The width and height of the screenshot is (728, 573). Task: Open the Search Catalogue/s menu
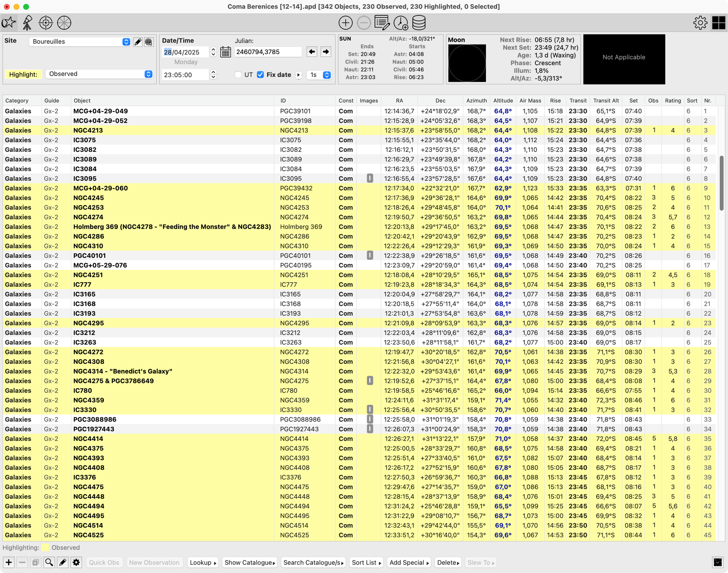coord(313,562)
